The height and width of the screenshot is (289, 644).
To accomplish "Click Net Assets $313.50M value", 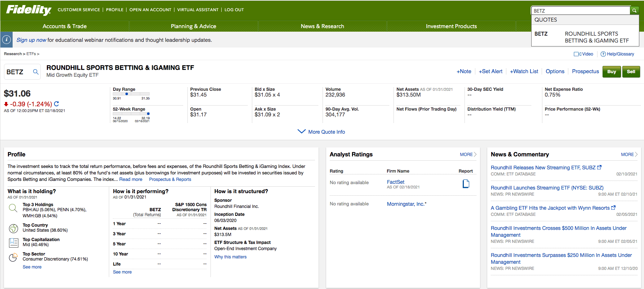I will point(409,95).
